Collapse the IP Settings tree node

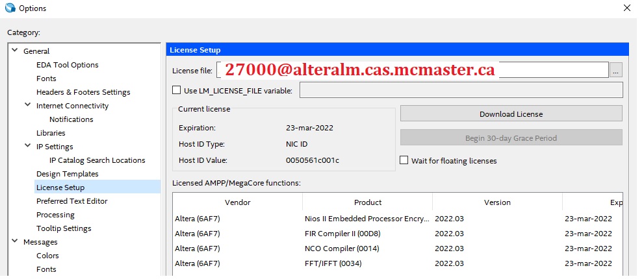[27, 147]
